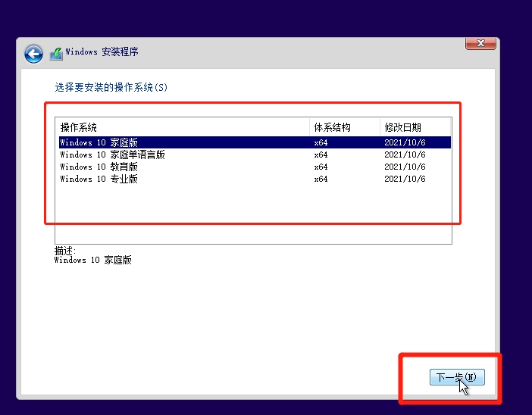The width and height of the screenshot is (532, 415).
Task: Click the 2021/10/6 date in 家庭版 row
Action: (405, 142)
